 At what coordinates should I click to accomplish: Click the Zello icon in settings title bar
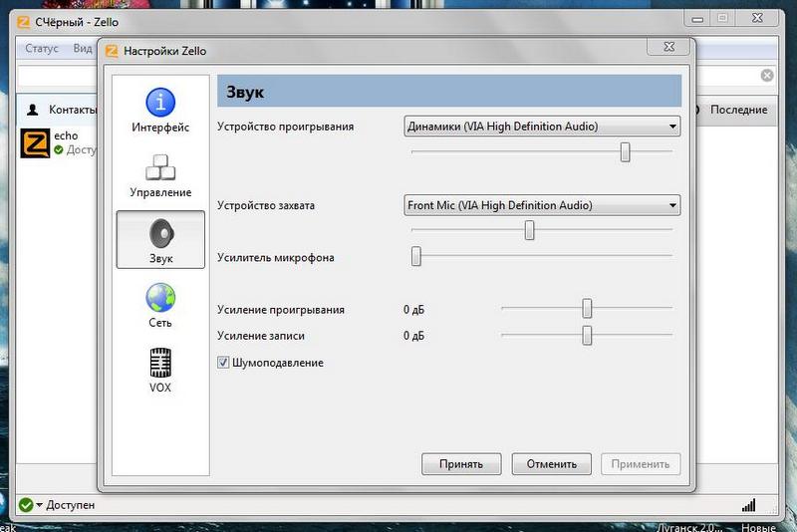click(112, 51)
